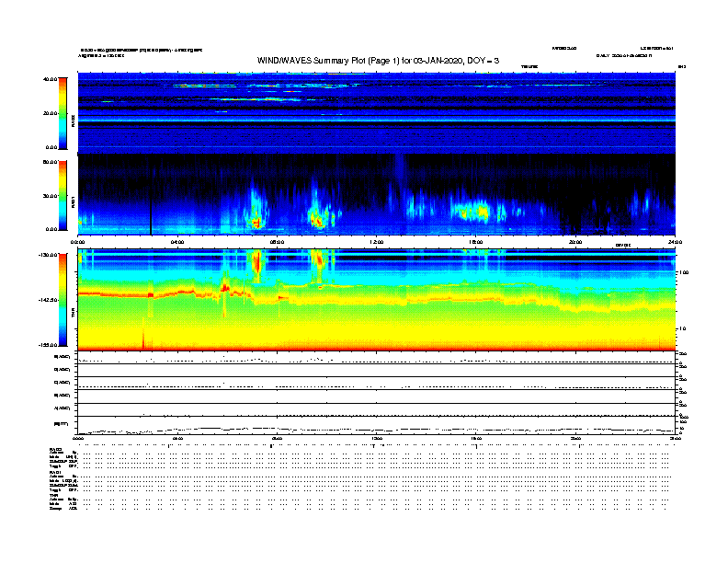Click the black dropout line in RAD1 spectrogram
This screenshot has width=728, height=563.
click(x=151, y=217)
